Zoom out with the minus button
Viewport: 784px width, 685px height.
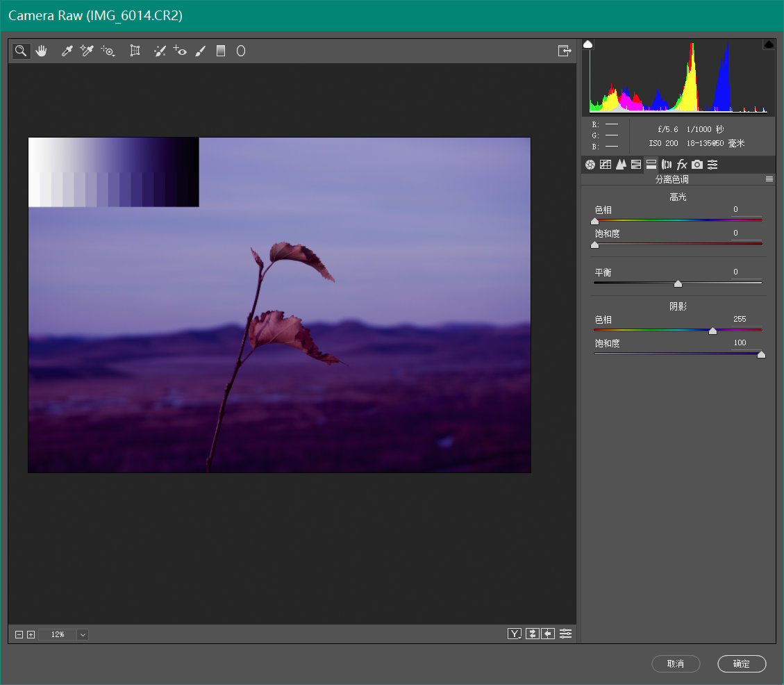19,634
